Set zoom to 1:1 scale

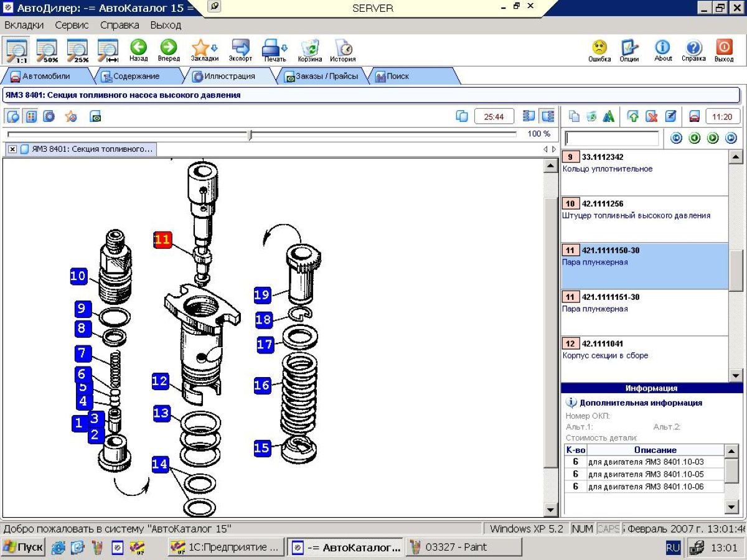[x=16, y=50]
